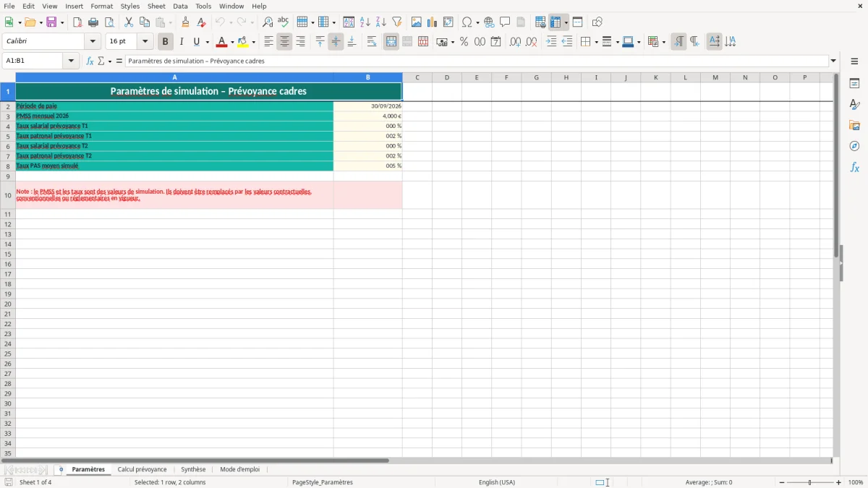Toggle center horizontal alignment
Image resolution: width=868 pixels, height=488 pixels.
pyautogui.click(x=284, y=42)
